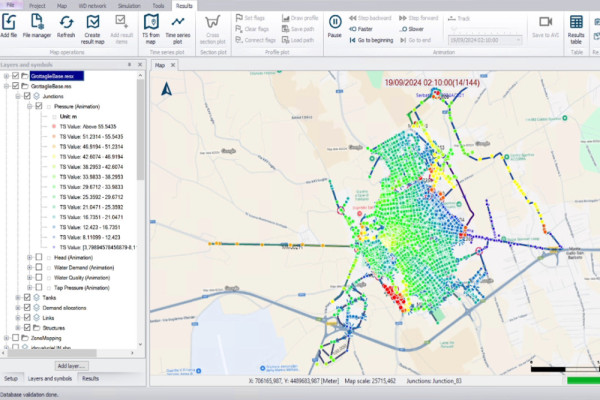Image resolution: width=600 pixels, height=400 pixels.
Task: Collapse the Junctions tree node
Action: click(x=18, y=96)
